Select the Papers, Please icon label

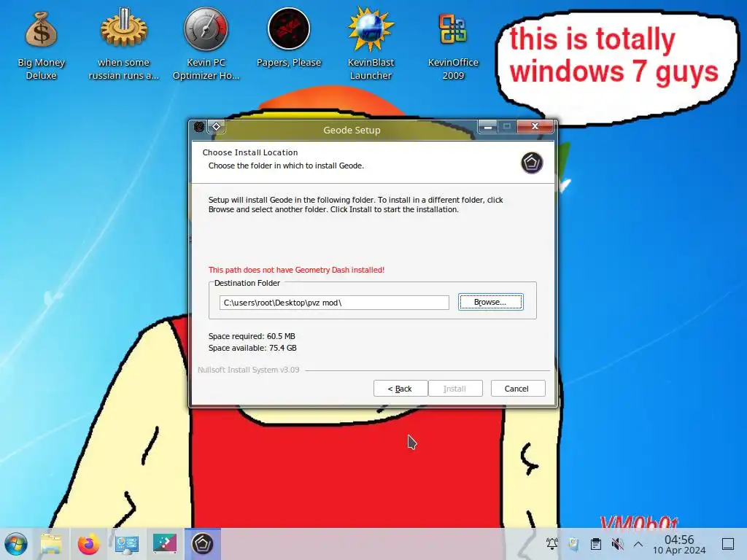289,63
